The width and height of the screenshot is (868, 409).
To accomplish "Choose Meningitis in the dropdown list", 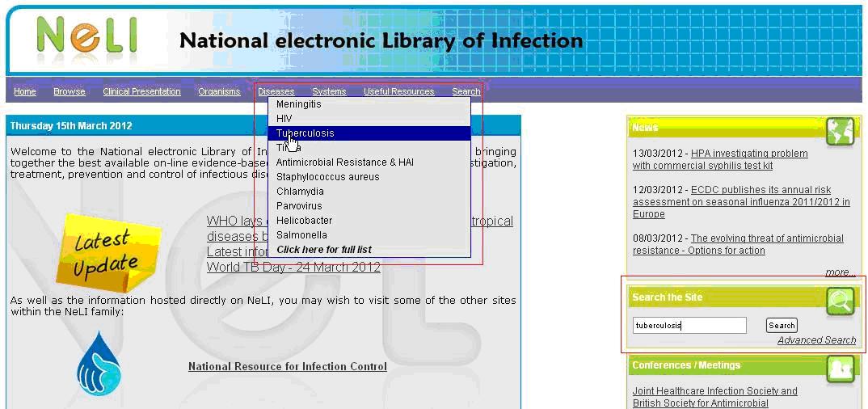I will [299, 104].
